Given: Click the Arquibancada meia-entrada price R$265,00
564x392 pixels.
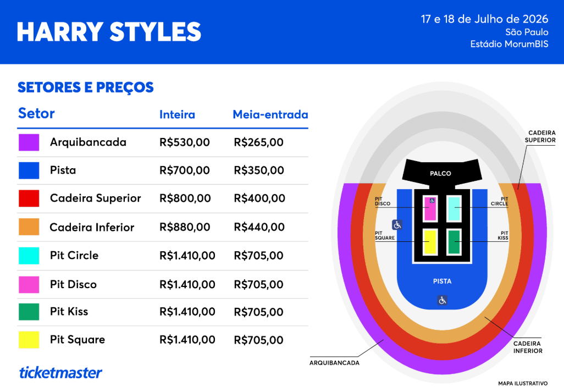Looking at the screenshot, I should coord(258,142).
